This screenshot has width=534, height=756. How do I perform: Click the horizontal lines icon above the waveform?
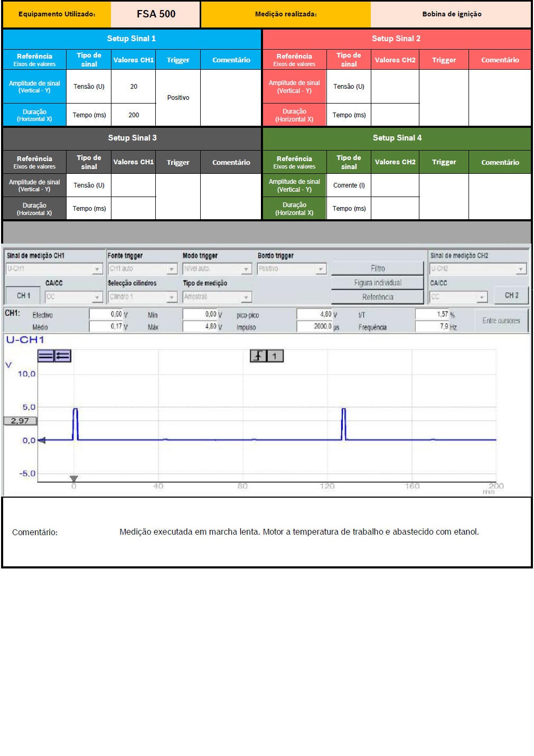[x=45, y=356]
